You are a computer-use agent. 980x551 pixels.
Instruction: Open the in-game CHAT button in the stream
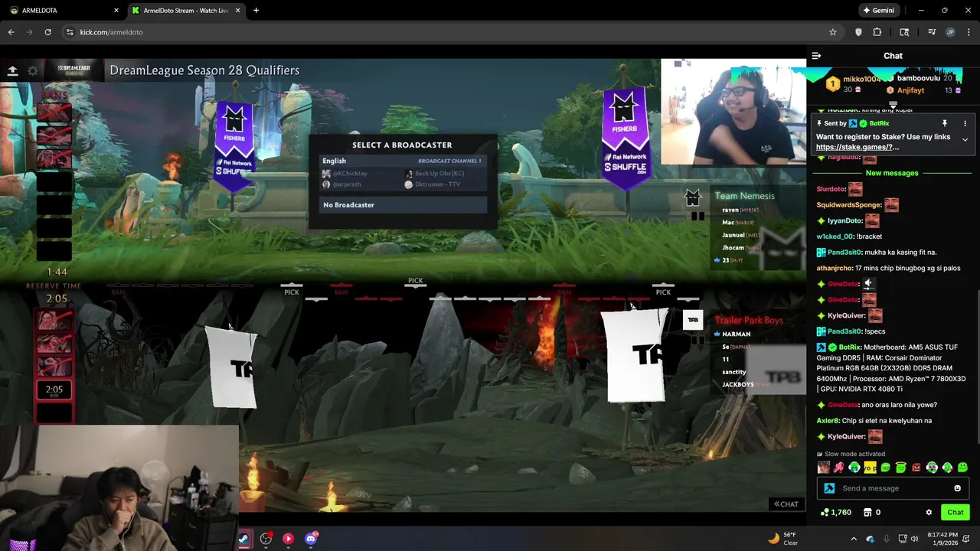point(786,504)
